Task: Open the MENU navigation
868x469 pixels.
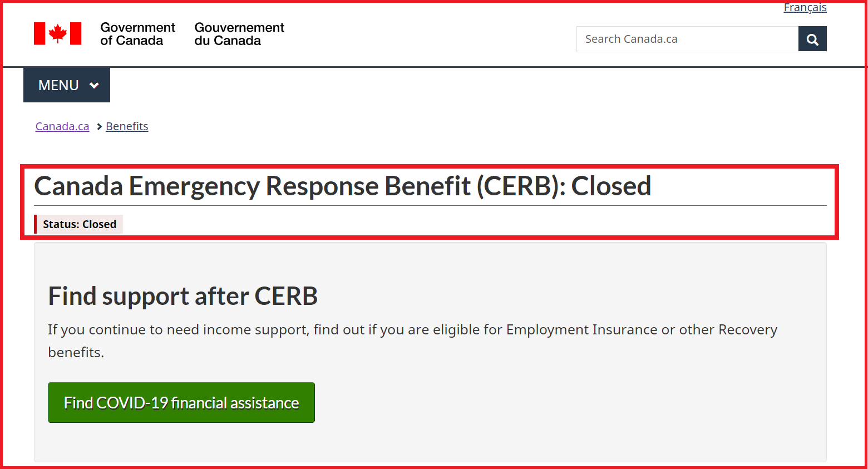Action: point(58,85)
